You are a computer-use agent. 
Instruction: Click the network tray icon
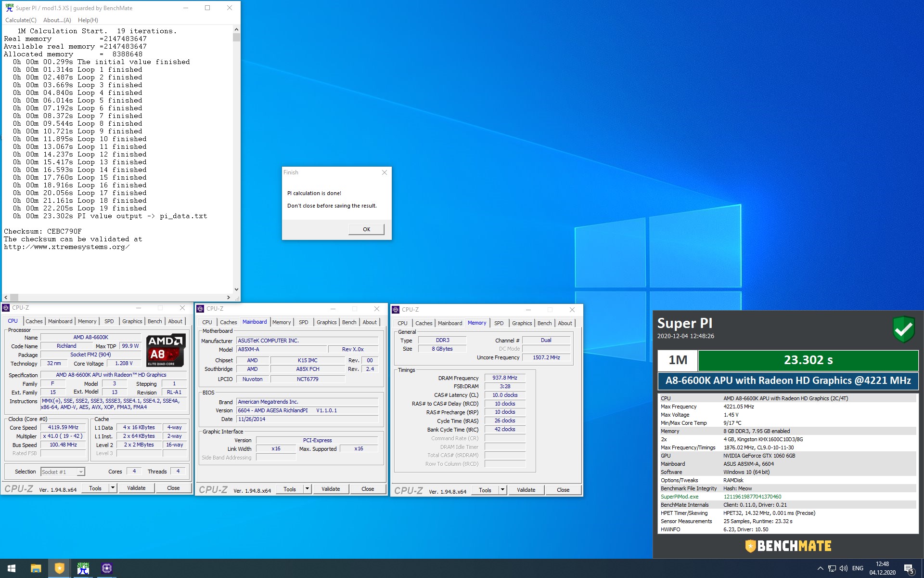pyautogui.click(x=832, y=568)
